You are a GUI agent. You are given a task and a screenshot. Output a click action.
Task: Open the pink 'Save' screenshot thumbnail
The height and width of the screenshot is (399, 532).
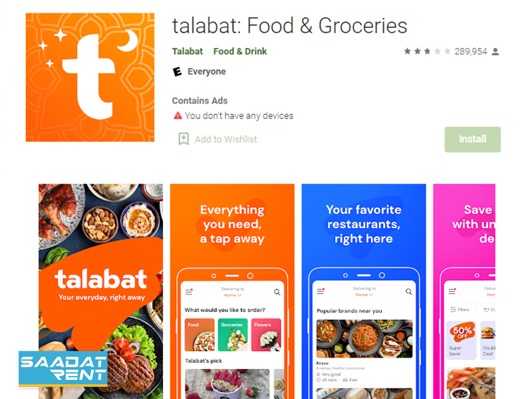[x=464, y=291]
